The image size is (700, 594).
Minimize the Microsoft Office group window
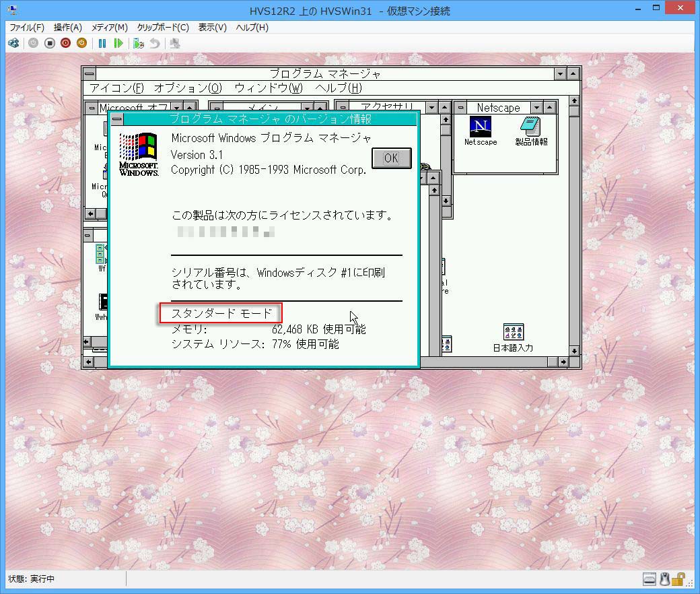tap(177, 108)
